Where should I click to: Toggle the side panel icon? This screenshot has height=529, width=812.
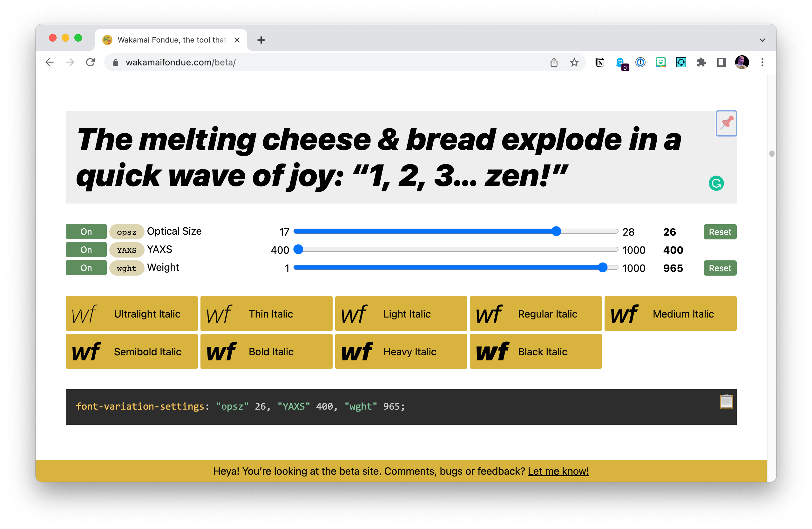click(x=721, y=63)
